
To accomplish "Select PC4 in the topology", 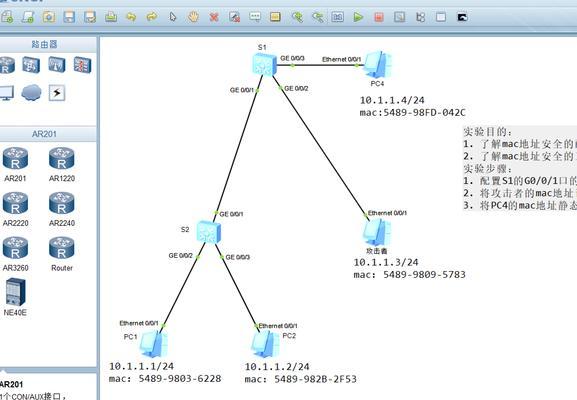I will pyautogui.click(x=377, y=66).
